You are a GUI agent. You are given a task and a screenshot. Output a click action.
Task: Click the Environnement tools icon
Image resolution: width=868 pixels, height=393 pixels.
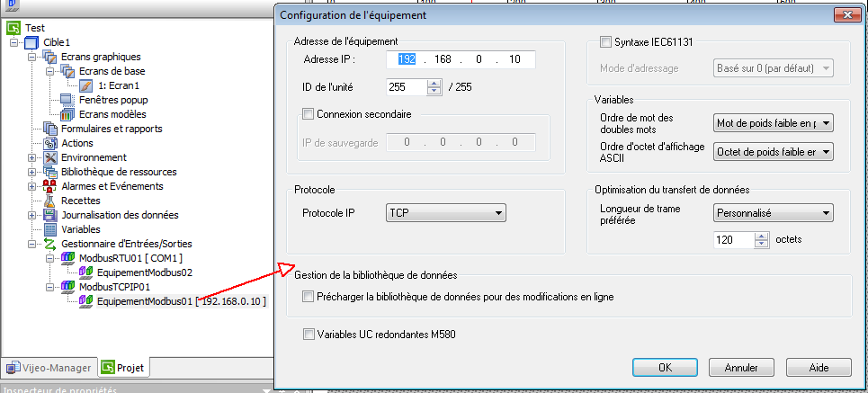[x=50, y=157]
